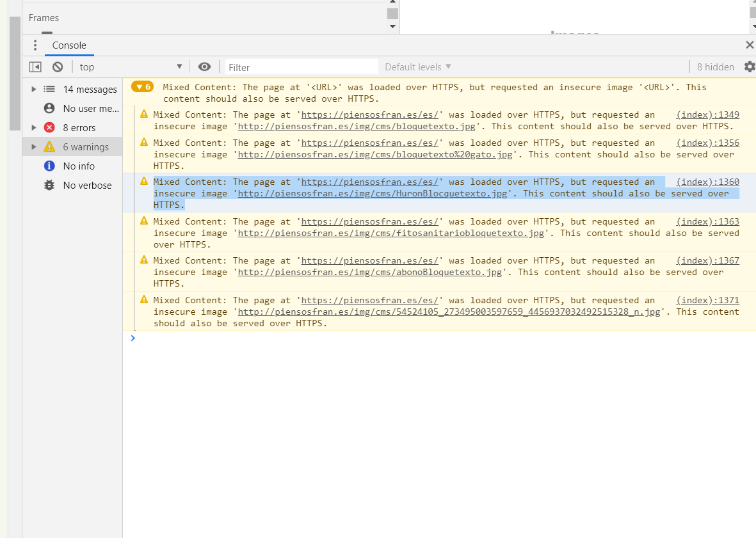Image resolution: width=756 pixels, height=538 pixels.
Task: Click warning icon of the bloquetexto.jpg message
Action: pyautogui.click(x=143, y=114)
